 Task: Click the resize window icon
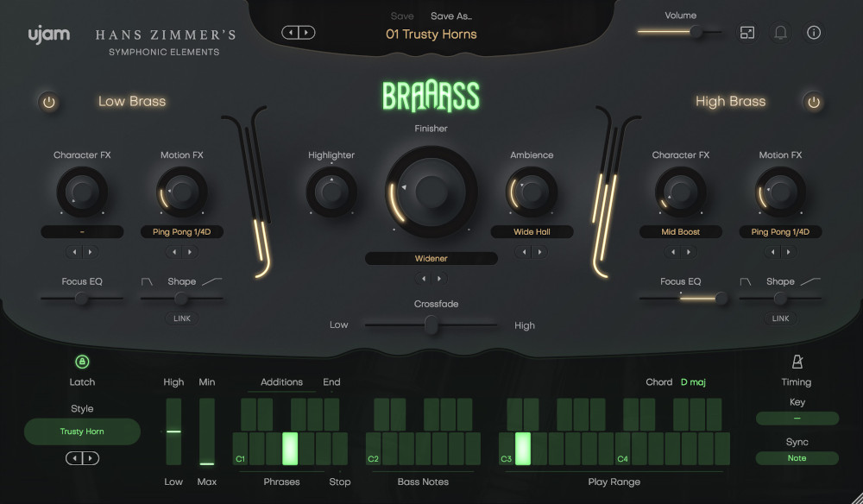pyautogui.click(x=746, y=33)
